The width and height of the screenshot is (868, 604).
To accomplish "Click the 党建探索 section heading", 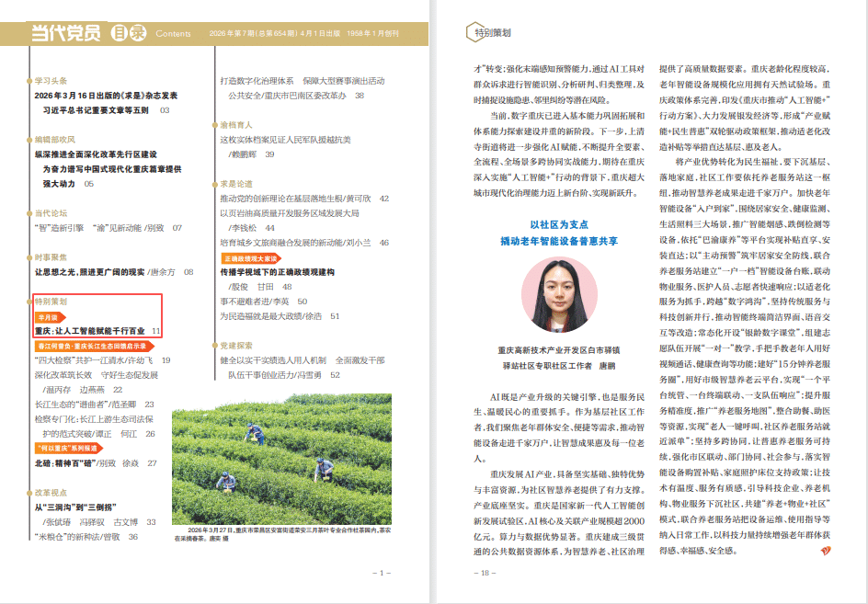I will 236,346.
